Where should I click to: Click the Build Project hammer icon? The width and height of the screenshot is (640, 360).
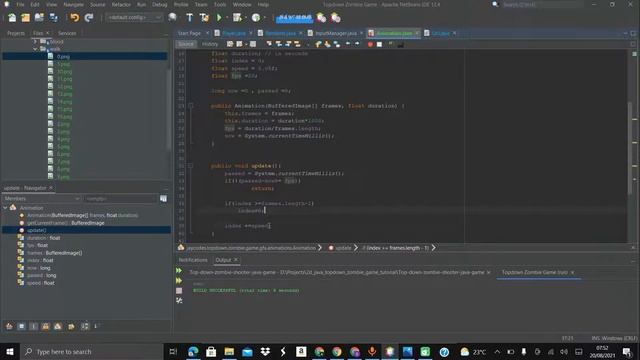tap(189, 18)
